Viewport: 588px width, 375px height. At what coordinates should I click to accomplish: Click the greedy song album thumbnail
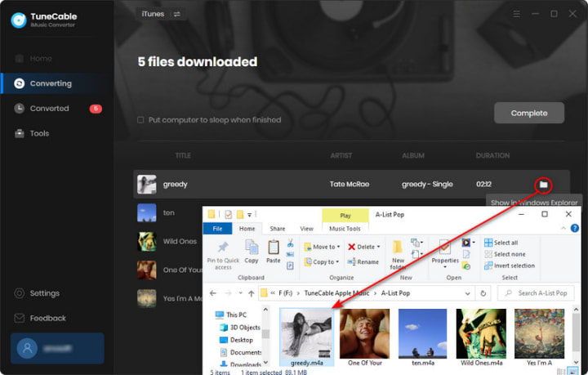(x=147, y=184)
